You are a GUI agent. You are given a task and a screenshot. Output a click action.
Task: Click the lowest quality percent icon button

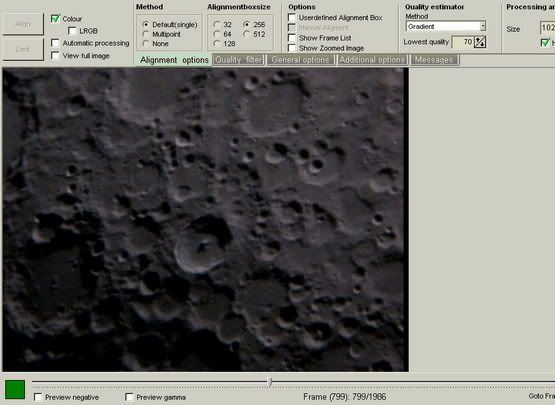coord(480,42)
